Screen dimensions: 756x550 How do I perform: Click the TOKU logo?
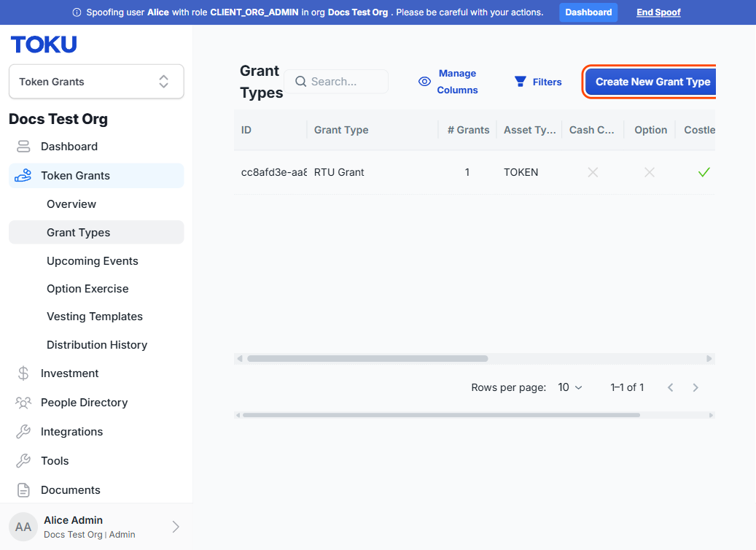point(44,44)
